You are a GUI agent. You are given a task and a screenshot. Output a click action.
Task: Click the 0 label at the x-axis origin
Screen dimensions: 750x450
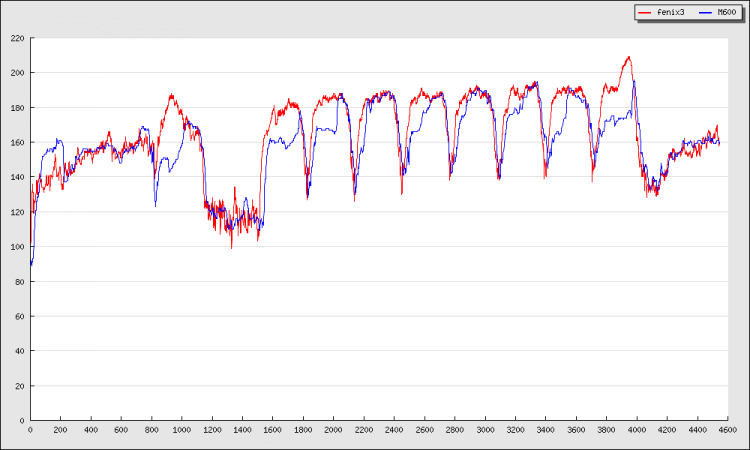coord(30,430)
